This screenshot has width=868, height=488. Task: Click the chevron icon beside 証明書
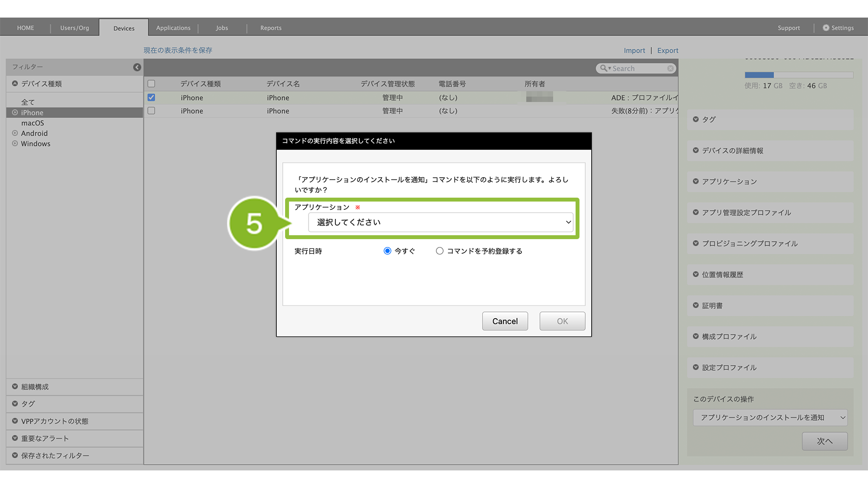696,305
